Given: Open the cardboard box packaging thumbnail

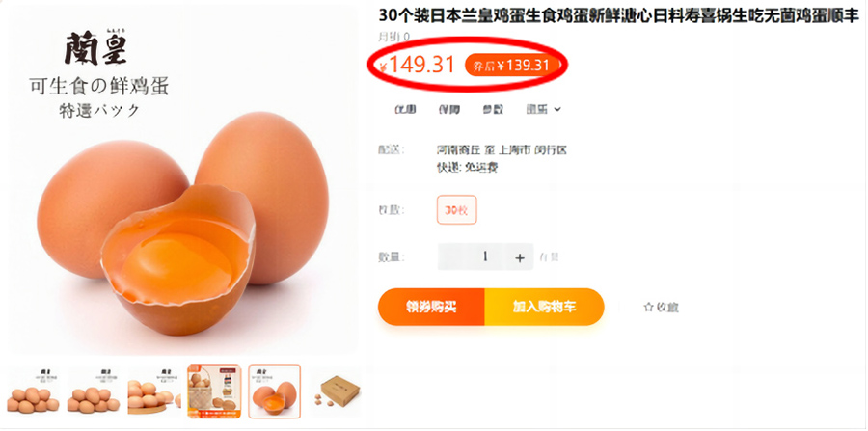Looking at the screenshot, I should (x=337, y=391).
